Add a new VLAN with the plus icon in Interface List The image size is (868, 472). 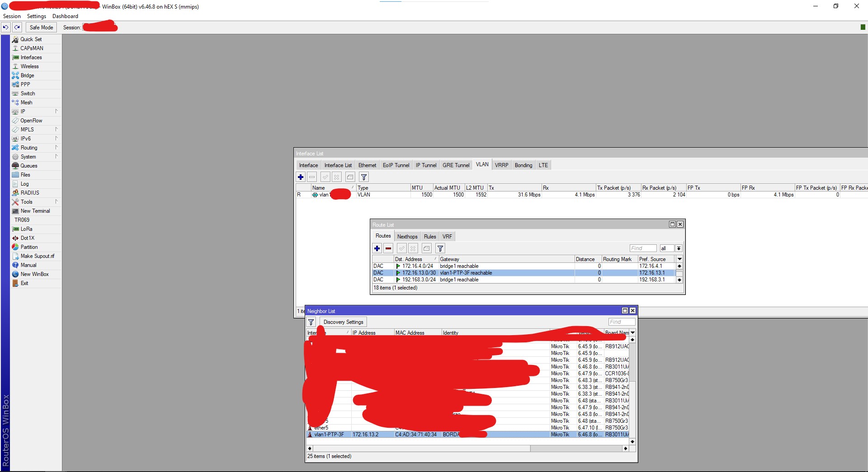(x=301, y=177)
